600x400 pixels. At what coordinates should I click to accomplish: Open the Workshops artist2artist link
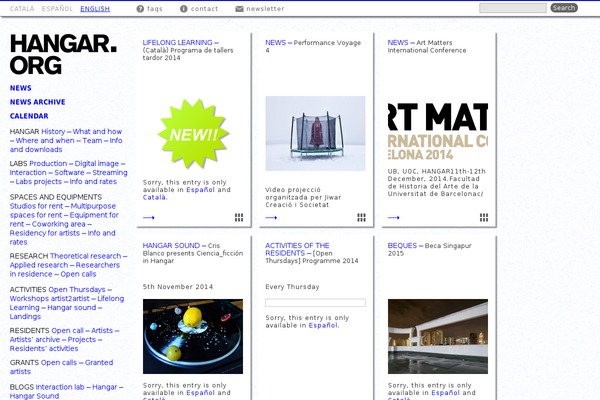50,299
